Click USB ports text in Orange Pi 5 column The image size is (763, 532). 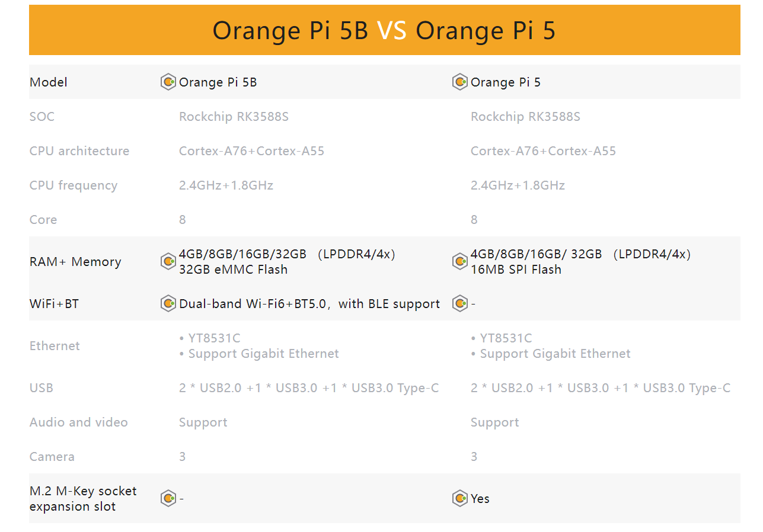click(x=601, y=388)
